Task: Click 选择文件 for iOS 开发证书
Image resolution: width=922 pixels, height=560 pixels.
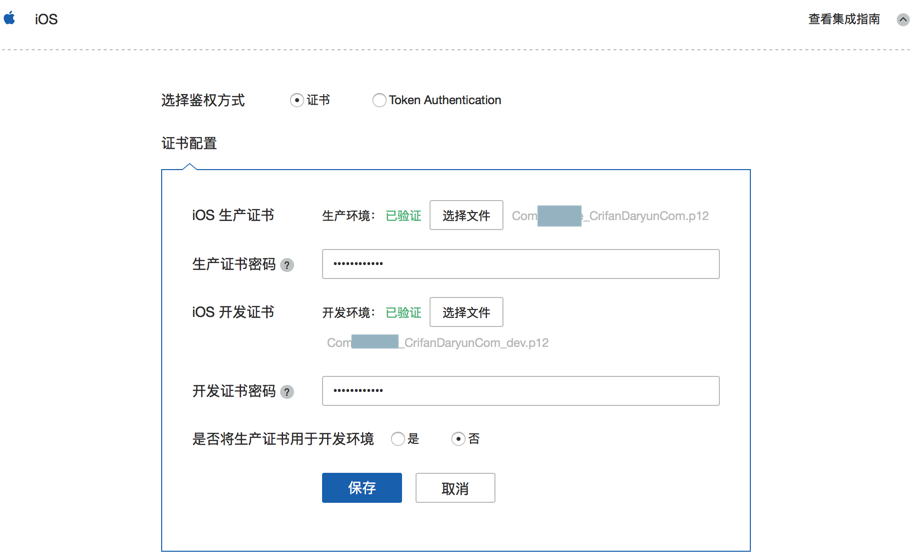Action: point(466,312)
